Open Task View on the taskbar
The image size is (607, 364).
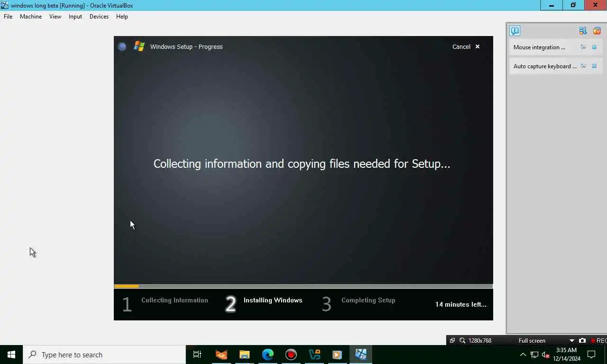(x=197, y=355)
